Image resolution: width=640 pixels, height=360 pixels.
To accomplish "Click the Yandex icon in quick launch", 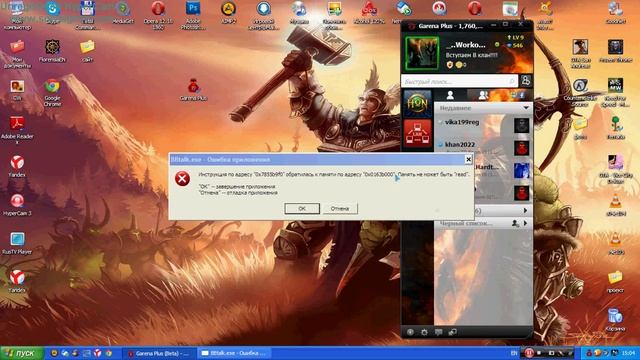I will (97, 353).
